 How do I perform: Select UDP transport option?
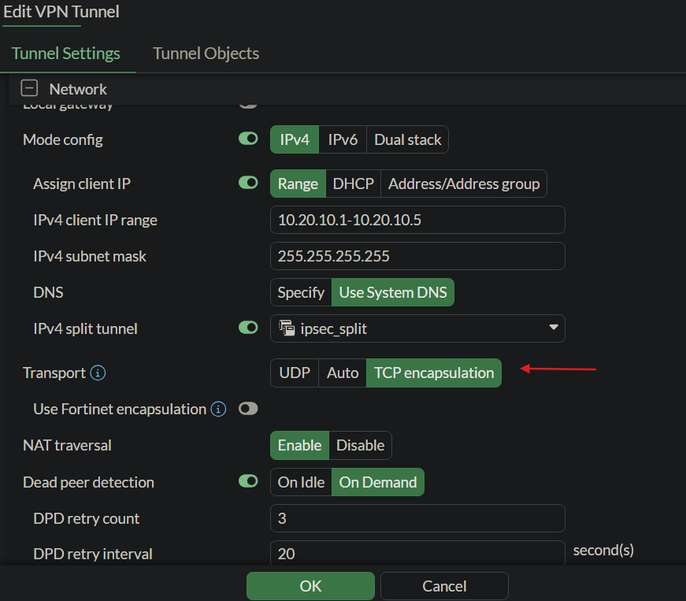(294, 373)
